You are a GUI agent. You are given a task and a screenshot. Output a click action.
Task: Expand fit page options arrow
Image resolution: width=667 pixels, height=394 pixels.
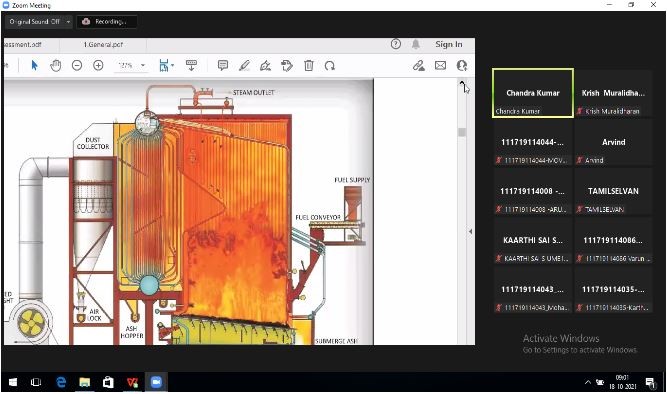click(172, 66)
